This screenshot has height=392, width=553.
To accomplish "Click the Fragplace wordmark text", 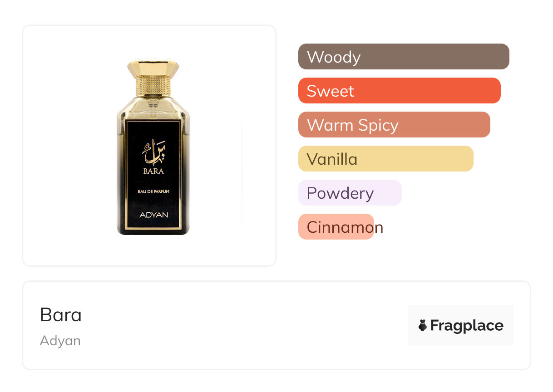I will 467,326.
